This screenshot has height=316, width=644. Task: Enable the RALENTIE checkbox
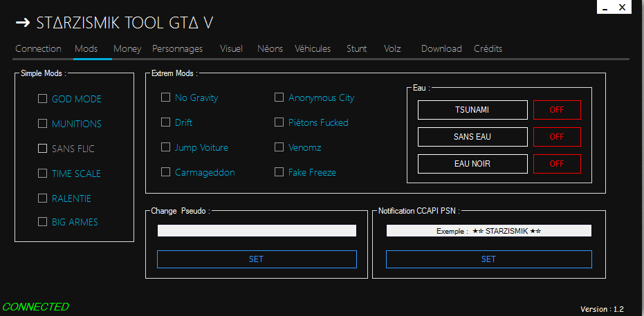point(42,198)
